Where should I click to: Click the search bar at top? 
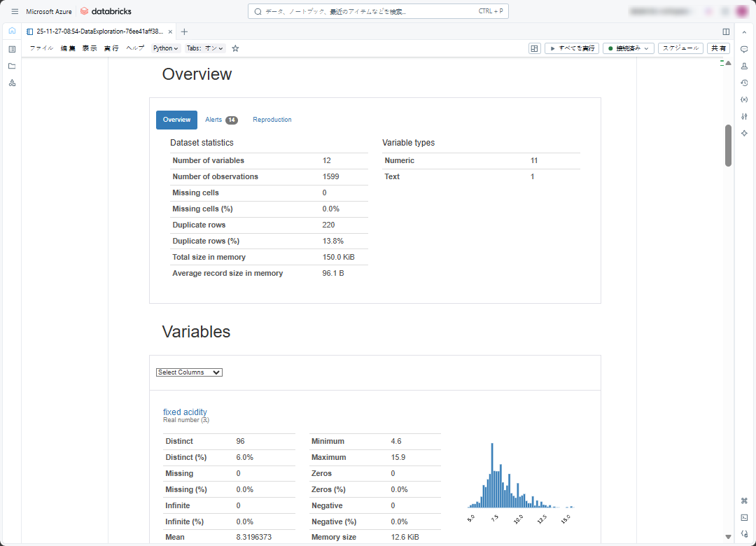pyautogui.click(x=378, y=11)
